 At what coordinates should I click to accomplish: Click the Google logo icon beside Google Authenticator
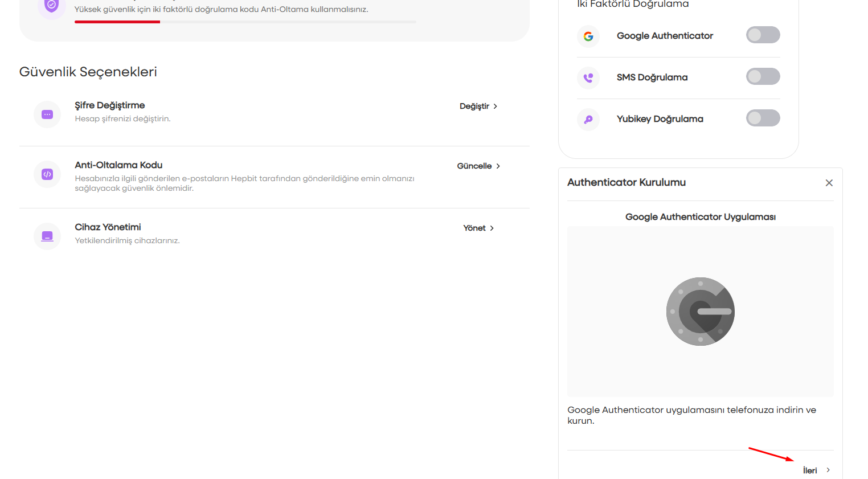pos(588,36)
